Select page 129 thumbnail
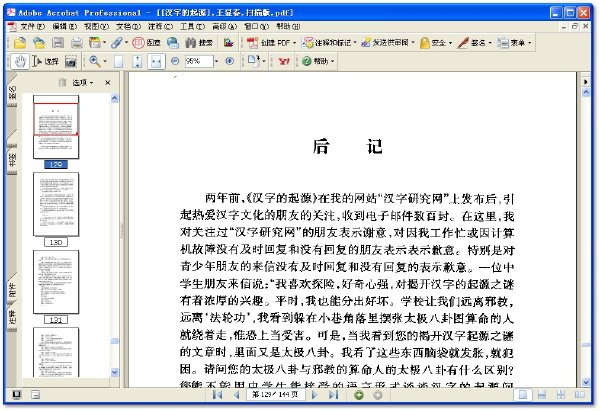The height and width of the screenshot is (411, 600). tap(56, 127)
